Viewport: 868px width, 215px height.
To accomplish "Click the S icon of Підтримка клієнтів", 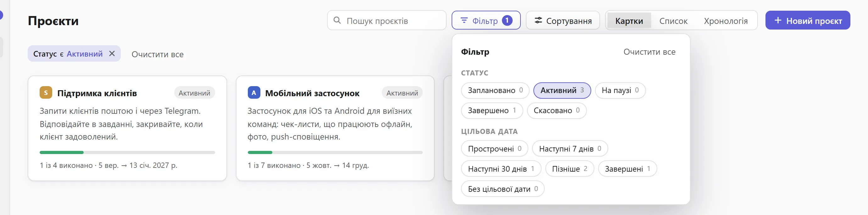I will click(46, 93).
